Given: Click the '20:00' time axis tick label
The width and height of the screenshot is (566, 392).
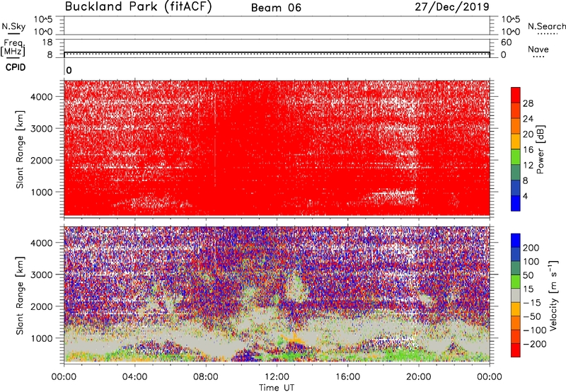Looking at the screenshot, I should tap(419, 377).
